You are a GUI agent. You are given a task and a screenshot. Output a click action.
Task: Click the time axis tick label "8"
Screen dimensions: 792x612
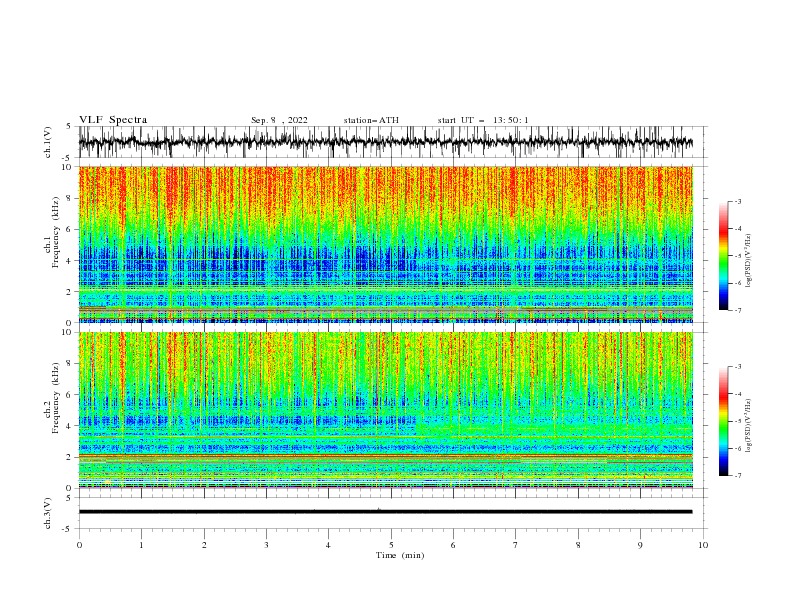tap(578, 545)
